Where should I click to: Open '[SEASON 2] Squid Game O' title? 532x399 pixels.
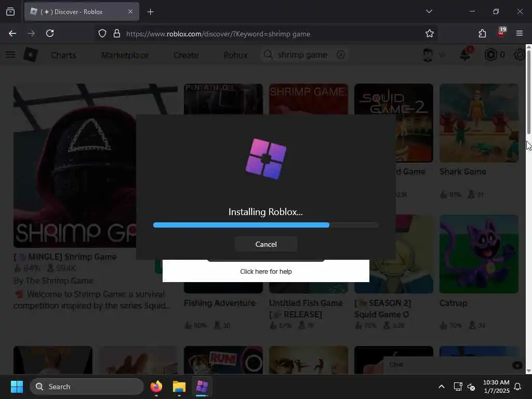coord(383,309)
